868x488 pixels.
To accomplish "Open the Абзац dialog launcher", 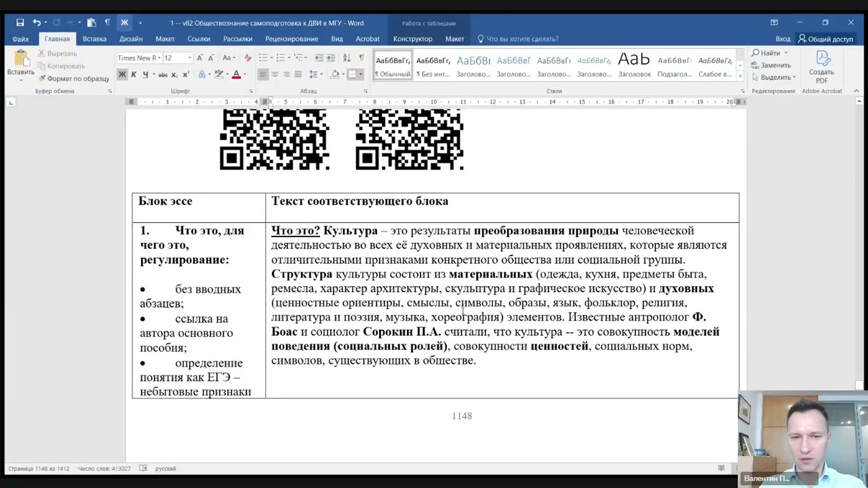I will pyautogui.click(x=366, y=91).
